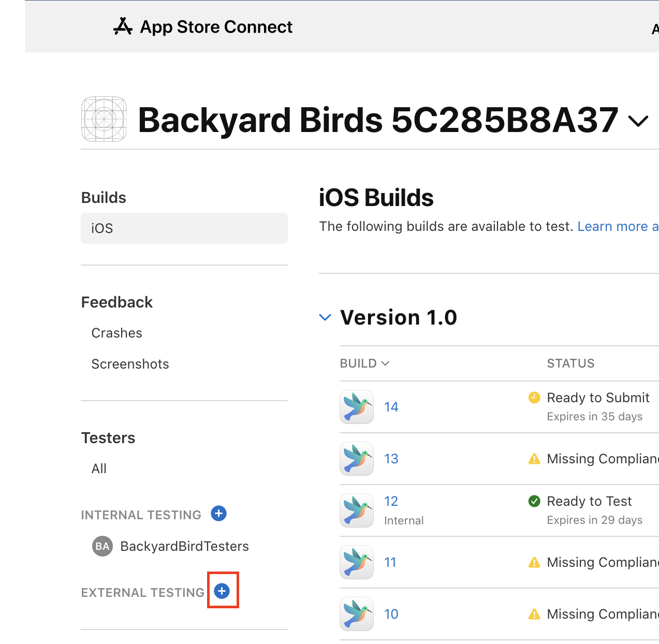This screenshot has height=644, width=659.
Task: Select iOS under Builds
Action: [x=184, y=228]
